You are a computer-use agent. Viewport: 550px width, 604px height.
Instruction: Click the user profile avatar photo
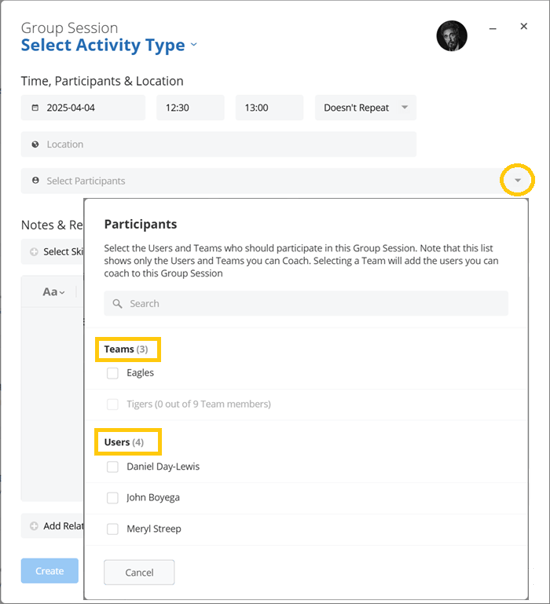(x=451, y=36)
